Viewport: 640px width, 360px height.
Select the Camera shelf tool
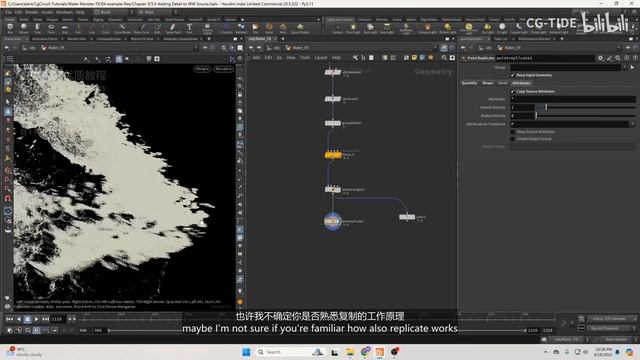[338, 28]
